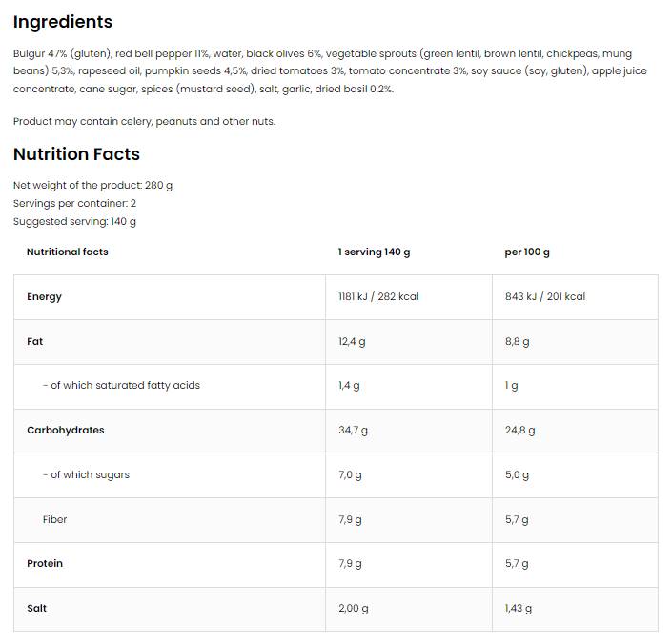This screenshot has height=644, width=672.
Task: Click the saturated fatty acids row label
Action: click(x=121, y=386)
